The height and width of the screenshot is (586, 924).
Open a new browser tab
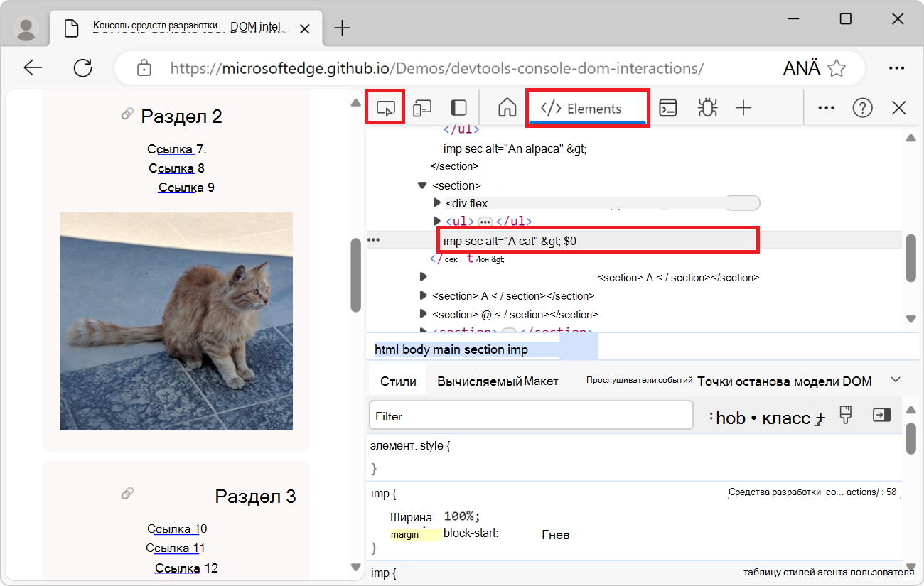(343, 28)
